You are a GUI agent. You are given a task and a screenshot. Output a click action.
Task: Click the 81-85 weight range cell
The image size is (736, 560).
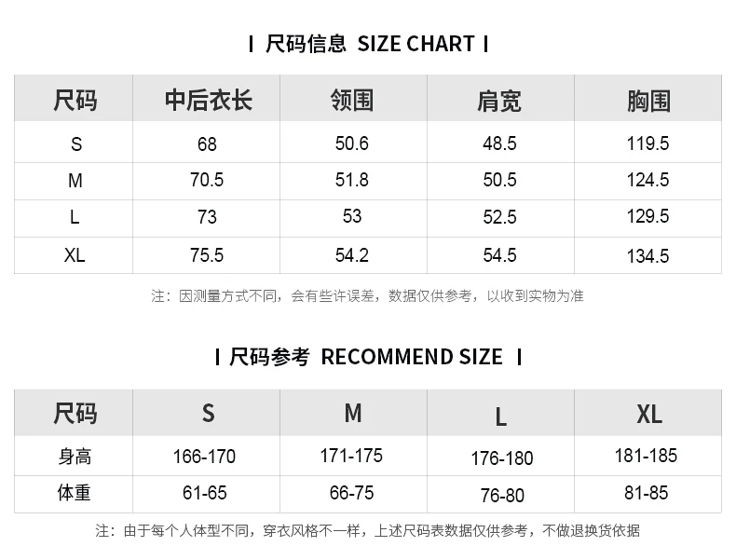click(x=647, y=493)
